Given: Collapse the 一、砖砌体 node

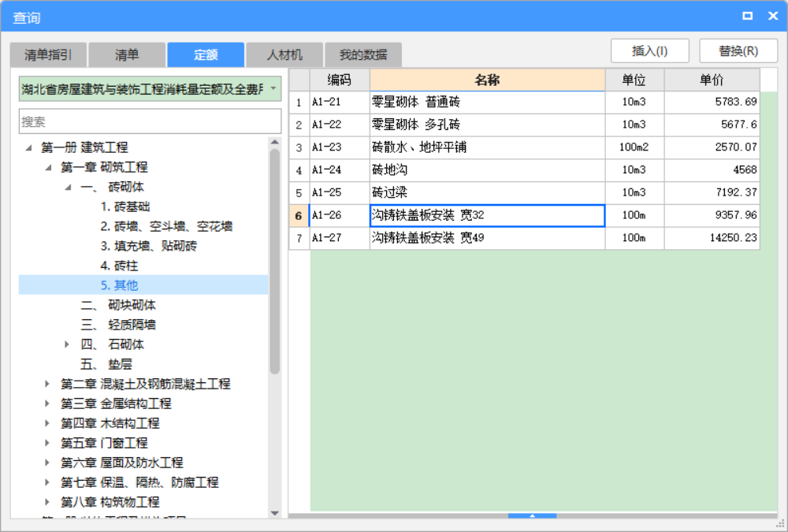Looking at the screenshot, I should tap(68, 187).
